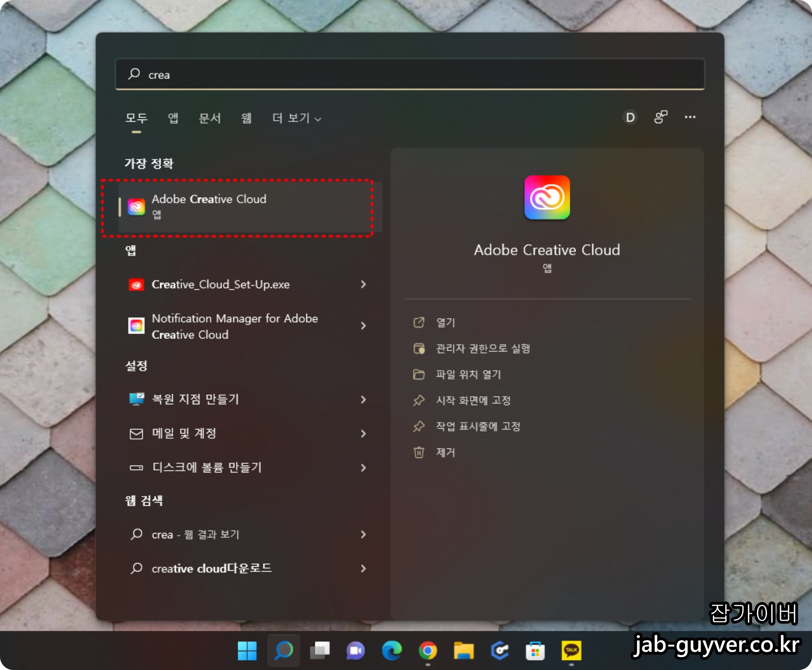Click pin icon beside 작업 표시줄에 고정
812x670 pixels.
[x=419, y=426]
